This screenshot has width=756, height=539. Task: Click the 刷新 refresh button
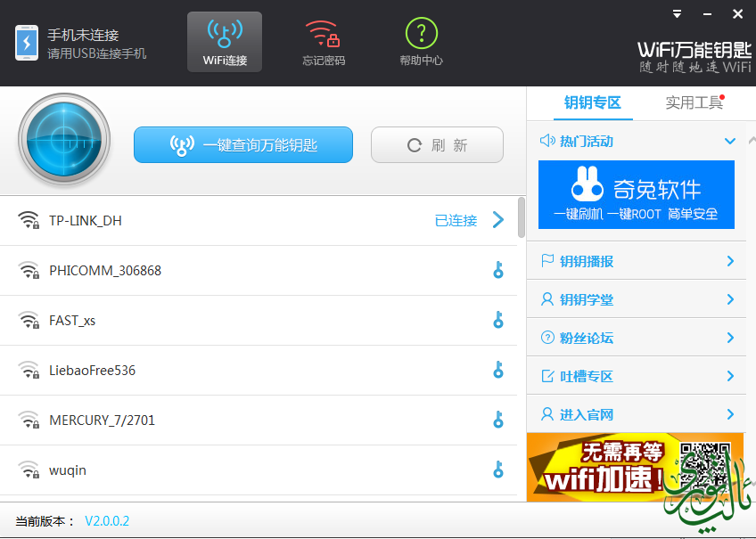(x=438, y=145)
